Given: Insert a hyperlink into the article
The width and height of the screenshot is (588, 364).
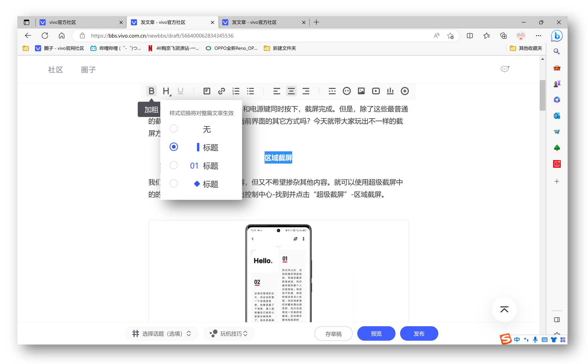Looking at the screenshot, I should pos(221,91).
